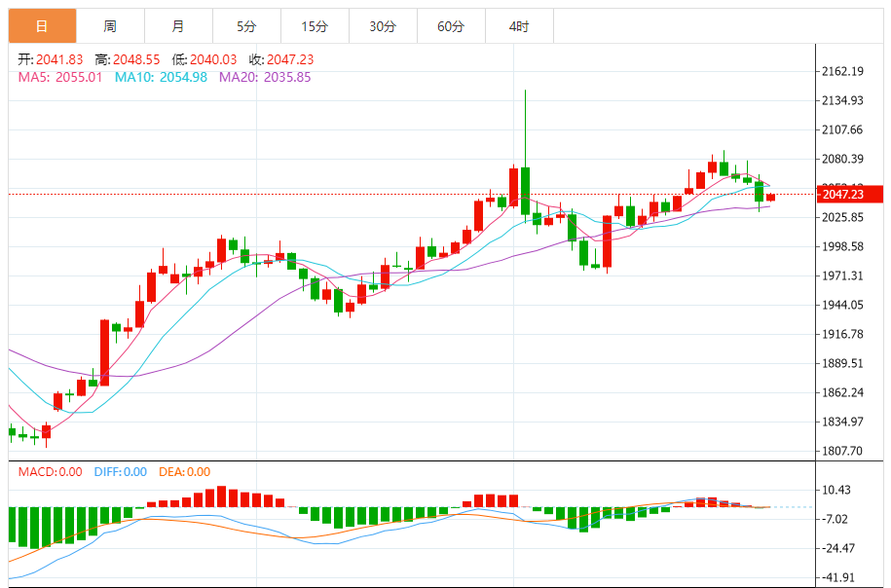Click the 2107.66 price axis label
The image size is (891, 588).
tap(842, 130)
